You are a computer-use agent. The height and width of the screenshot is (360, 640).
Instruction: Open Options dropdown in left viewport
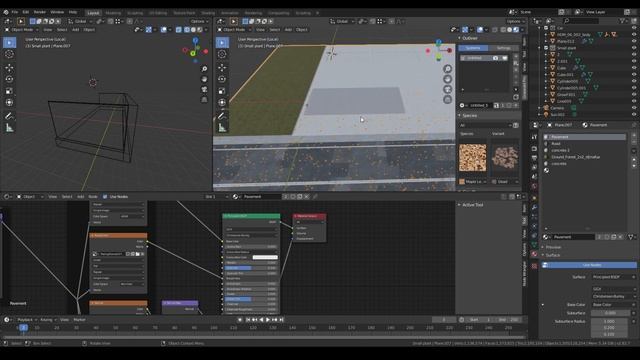pyautogui.click(x=199, y=21)
